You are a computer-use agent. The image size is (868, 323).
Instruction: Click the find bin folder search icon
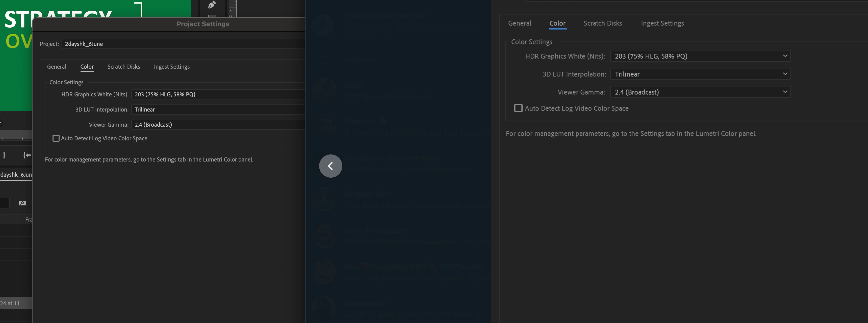click(x=22, y=203)
